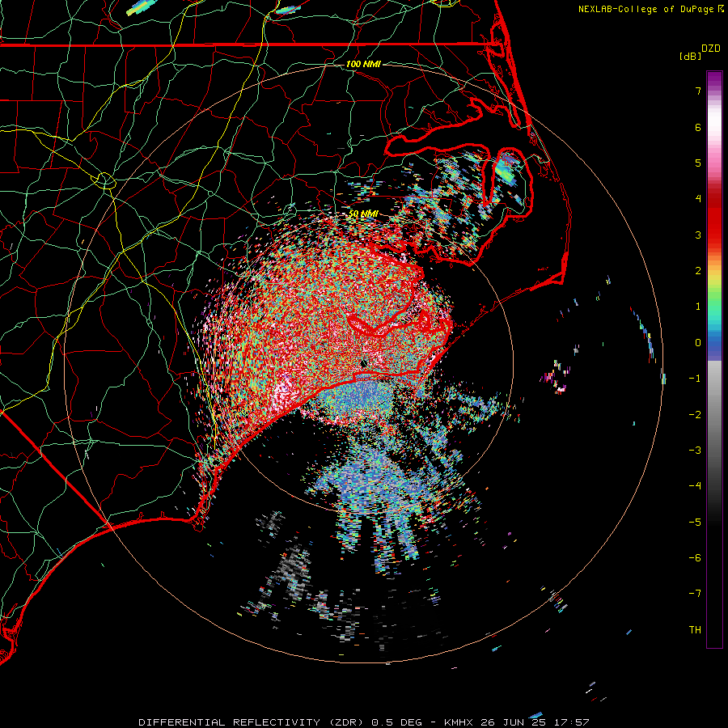The image size is (728, 728).
Task: Click the 100 NMI range ring label
Action: point(363,64)
